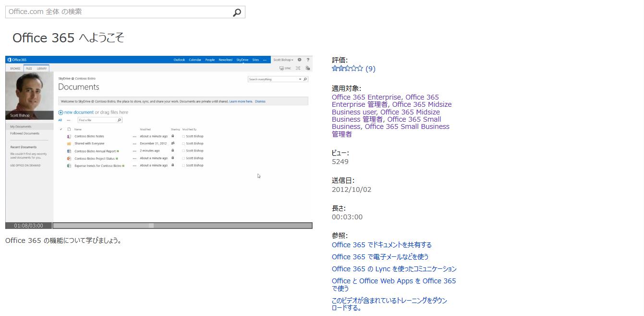Open ellipsis menu for Expense trends file

point(134,165)
